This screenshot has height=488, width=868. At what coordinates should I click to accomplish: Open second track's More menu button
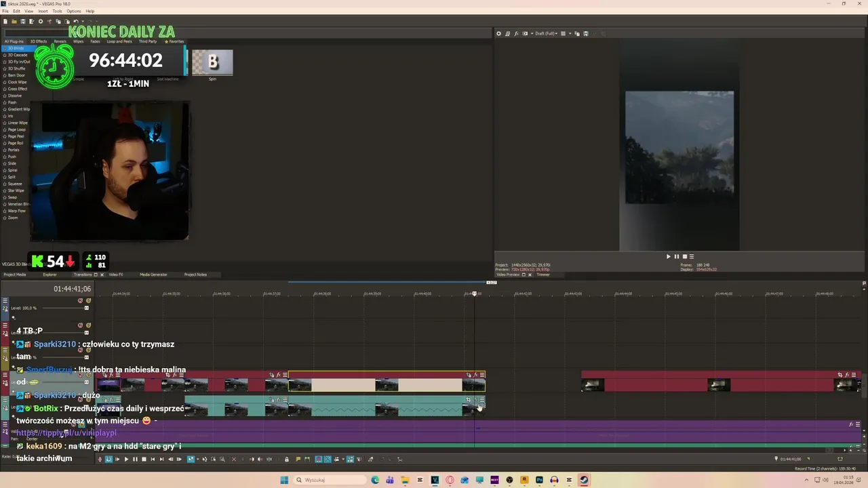pyautogui.click(x=5, y=325)
